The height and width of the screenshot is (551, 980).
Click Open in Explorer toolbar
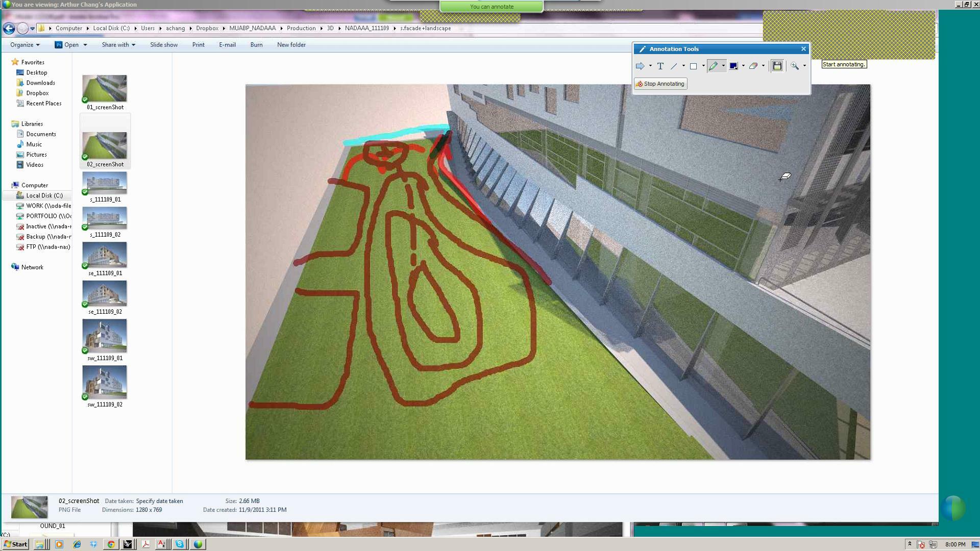67,45
